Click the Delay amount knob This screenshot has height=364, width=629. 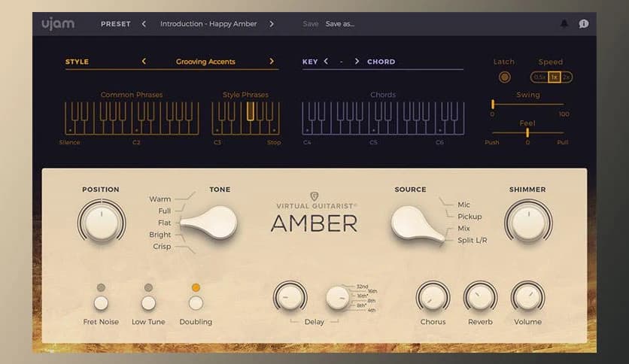(290, 298)
